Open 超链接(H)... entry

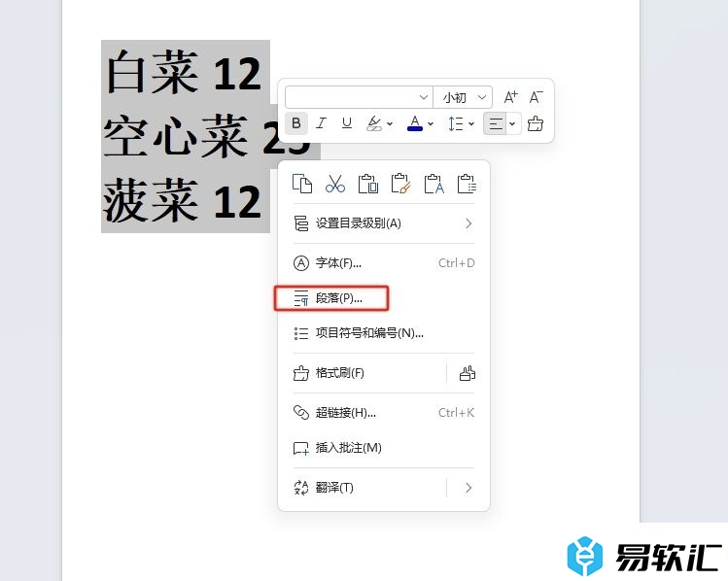tap(384, 413)
